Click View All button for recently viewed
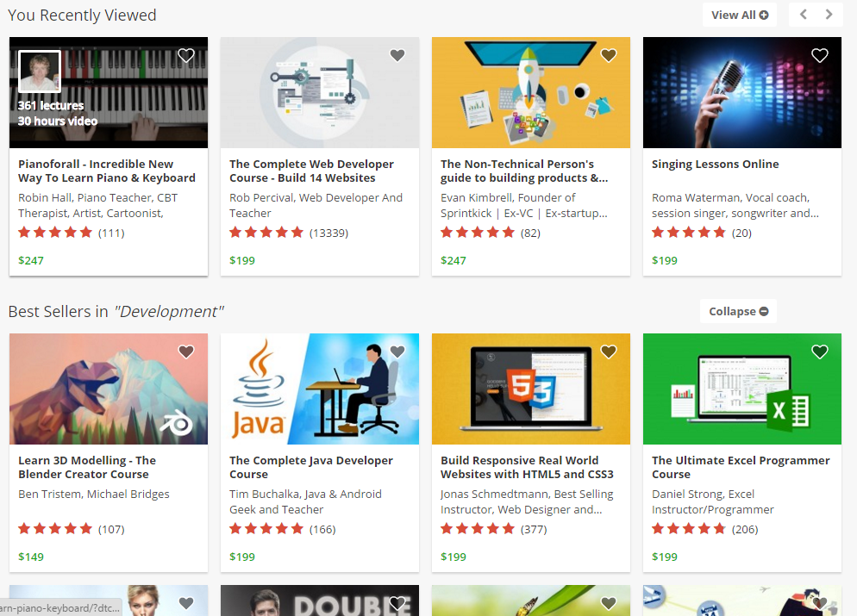 click(x=739, y=15)
